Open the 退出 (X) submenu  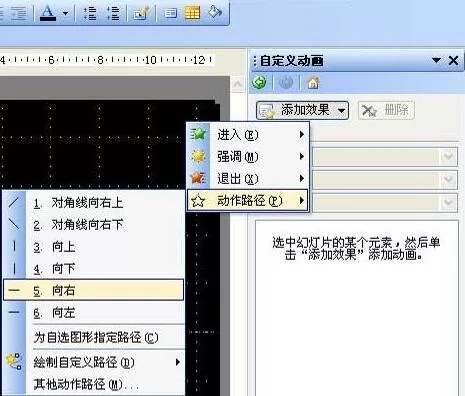click(248, 178)
